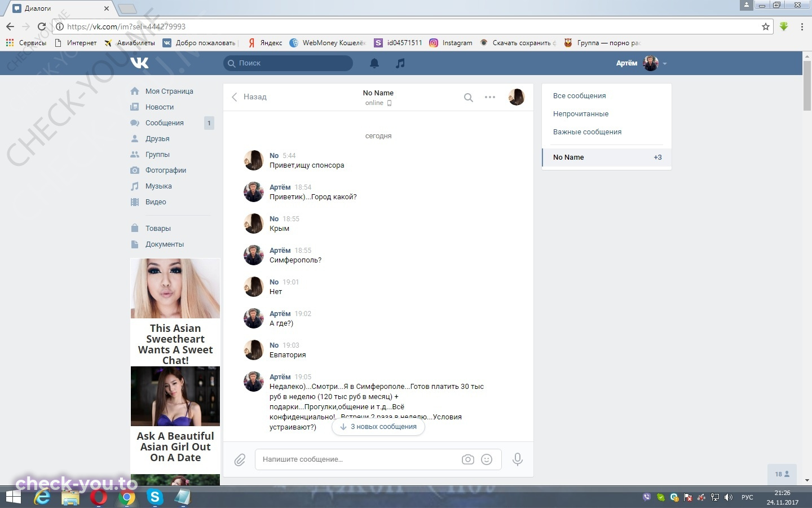Select the No Name dialog tab
812x508 pixels.
click(607, 157)
